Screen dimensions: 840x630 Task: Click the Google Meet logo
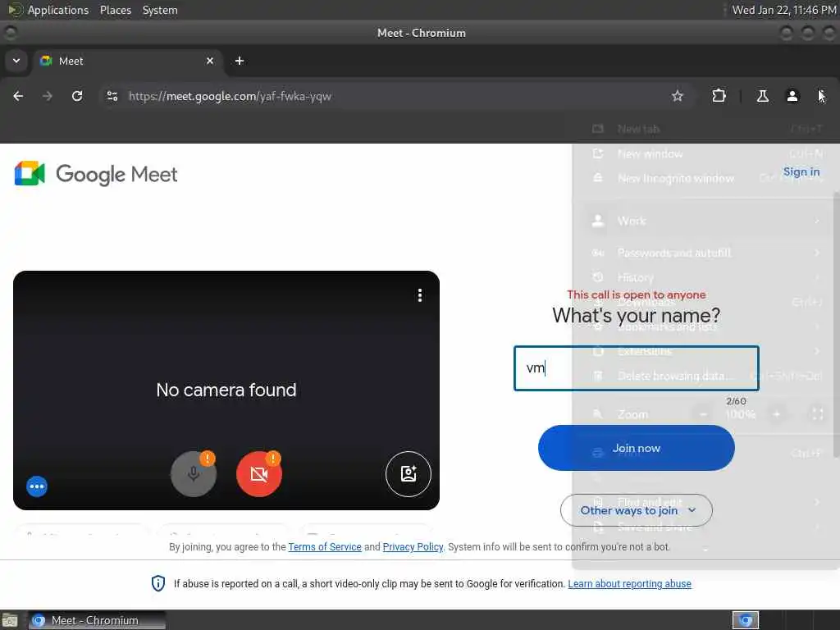pos(96,174)
